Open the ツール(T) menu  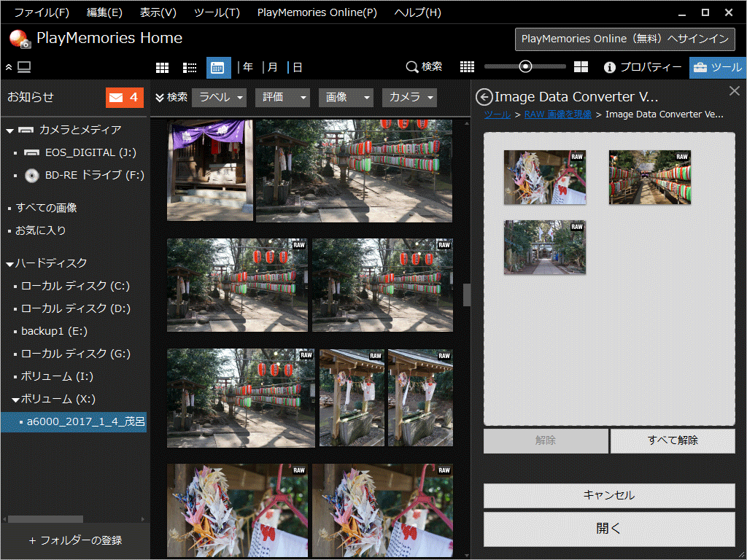[x=217, y=12]
